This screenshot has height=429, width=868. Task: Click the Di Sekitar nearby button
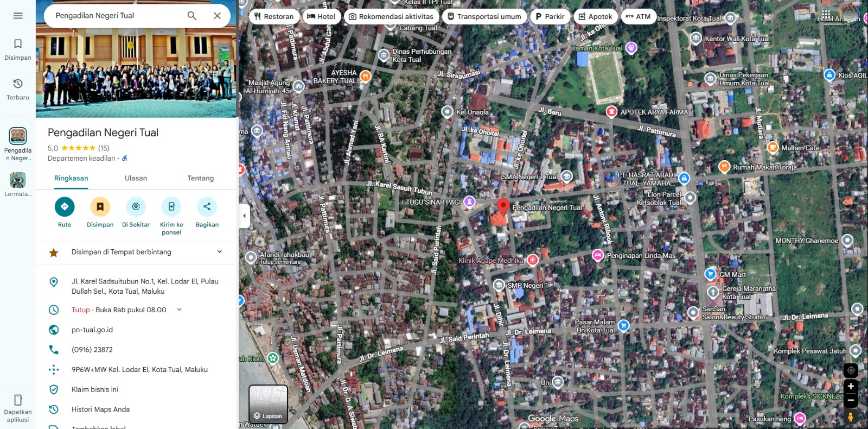(136, 212)
